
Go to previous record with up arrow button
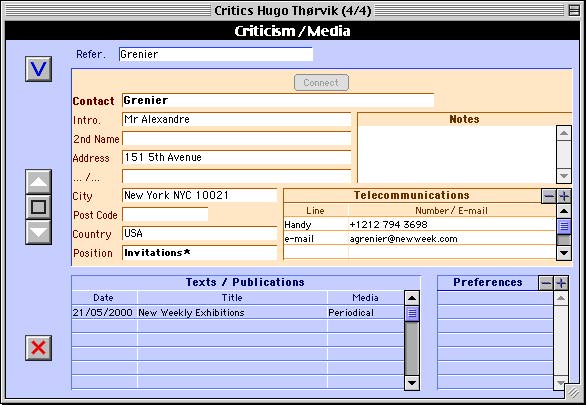(x=38, y=182)
